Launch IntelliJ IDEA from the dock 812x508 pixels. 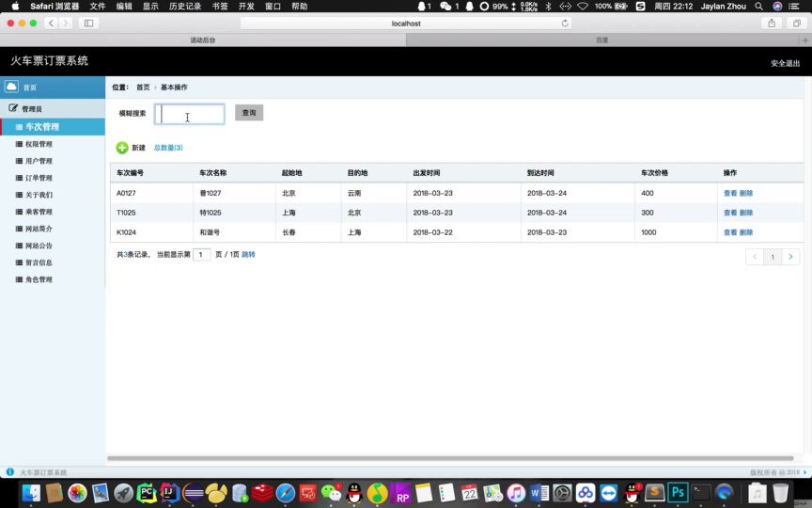[x=169, y=493]
